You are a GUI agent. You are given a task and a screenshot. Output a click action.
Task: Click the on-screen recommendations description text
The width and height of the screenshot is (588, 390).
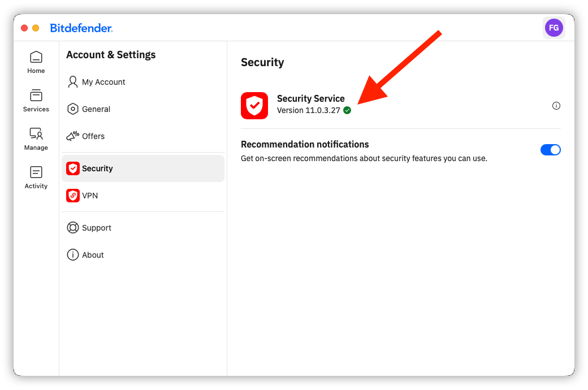[x=364, y=158]
